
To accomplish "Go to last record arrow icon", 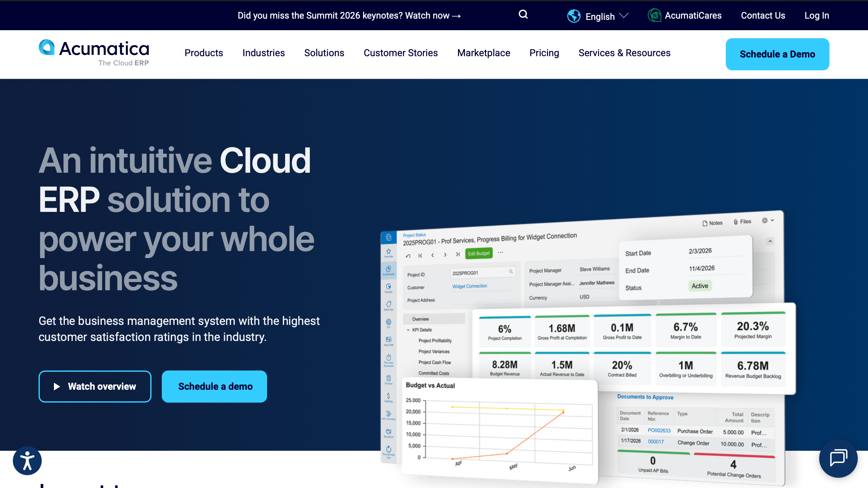I will (x=457, y=254).
